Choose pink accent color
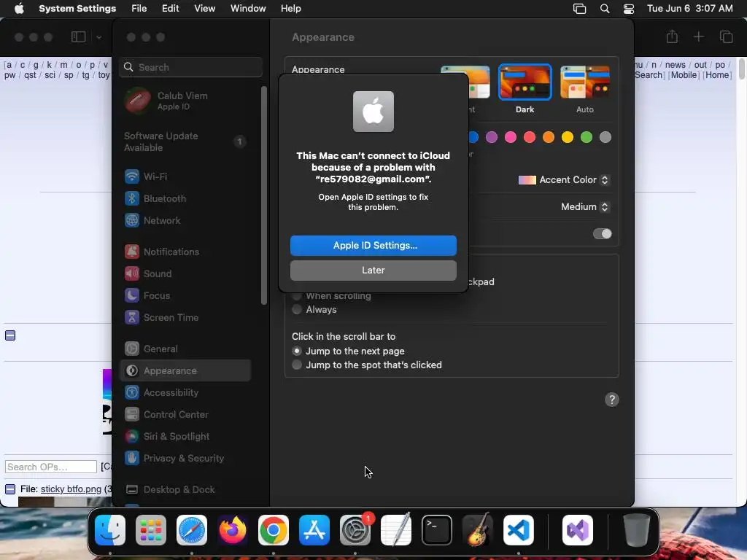Viewport: 747px width, 560px height. tap(510, 138)
